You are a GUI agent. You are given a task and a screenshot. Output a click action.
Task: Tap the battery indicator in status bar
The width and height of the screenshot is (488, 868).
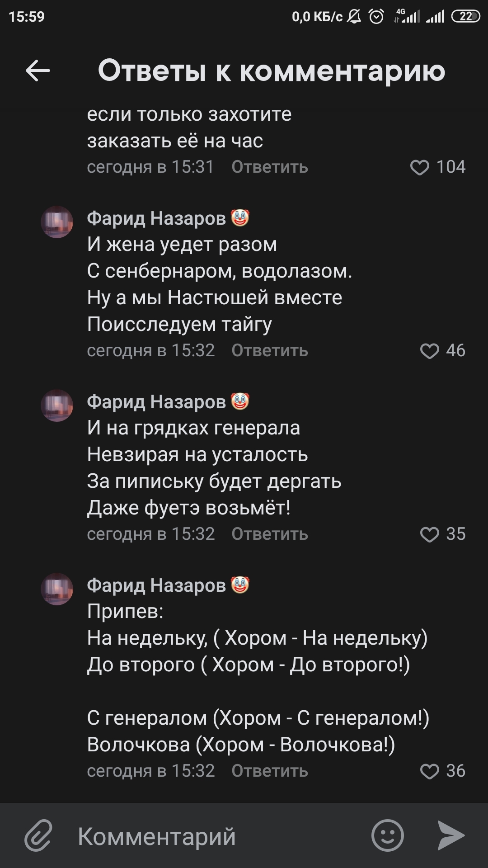(466, 17)
